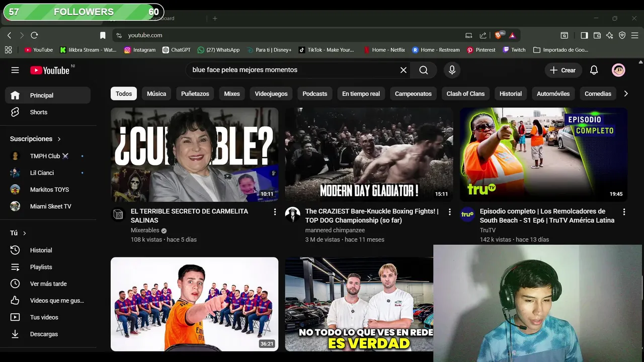Expand the Suscripciones section

click(x=35, y=139)
